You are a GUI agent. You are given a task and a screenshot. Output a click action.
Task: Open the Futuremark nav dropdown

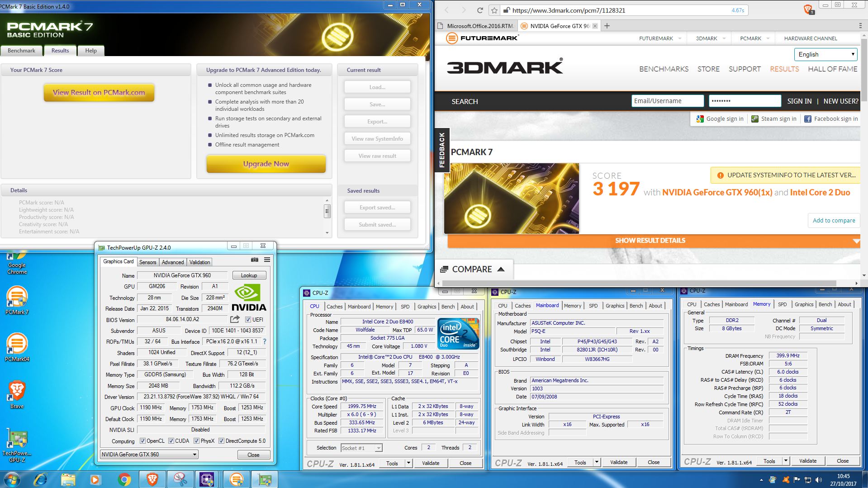pos(659,38)
